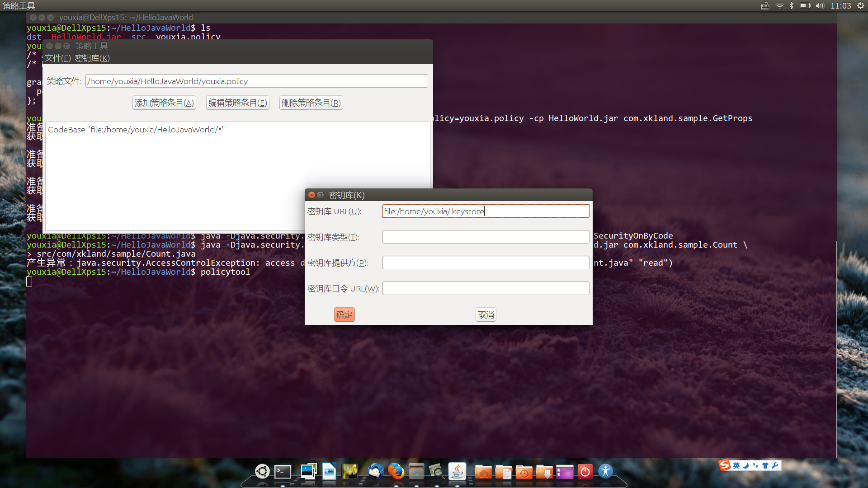Screen dimensions: 868x488
Task: Click the terminal icon in the taskbar
Action: point(283,471)
